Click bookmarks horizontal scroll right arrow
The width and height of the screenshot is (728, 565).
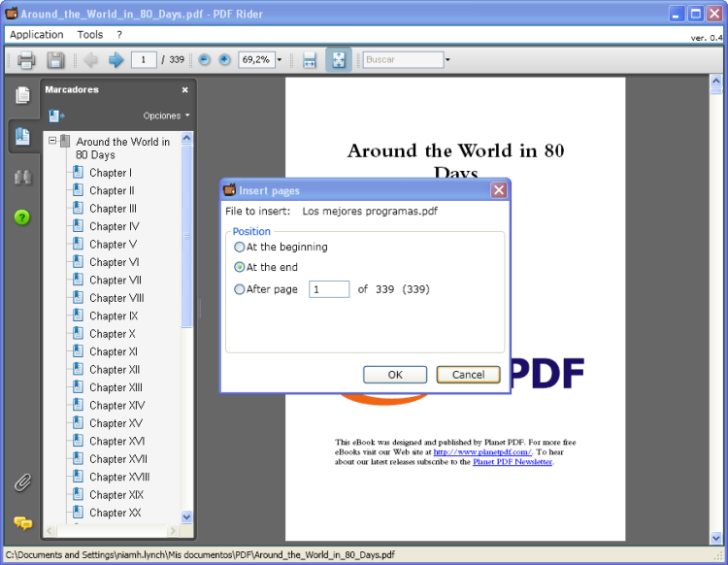click(173, 530)
